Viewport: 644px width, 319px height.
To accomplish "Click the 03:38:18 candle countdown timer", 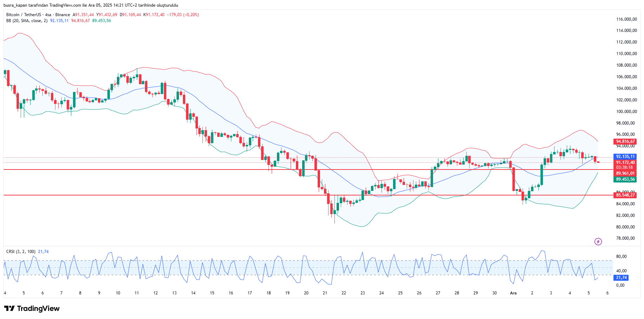I will click(624, 167).
